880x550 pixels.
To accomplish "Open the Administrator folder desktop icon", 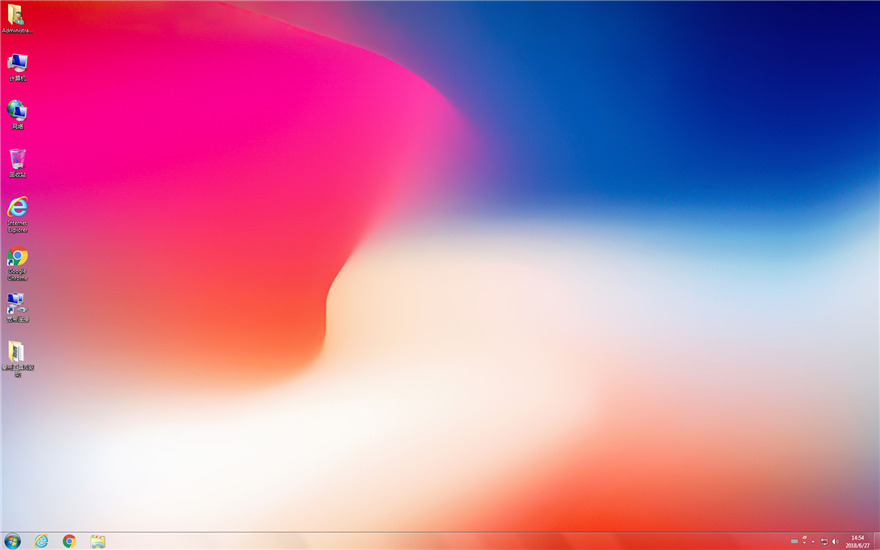I will [x=17, y=19].
